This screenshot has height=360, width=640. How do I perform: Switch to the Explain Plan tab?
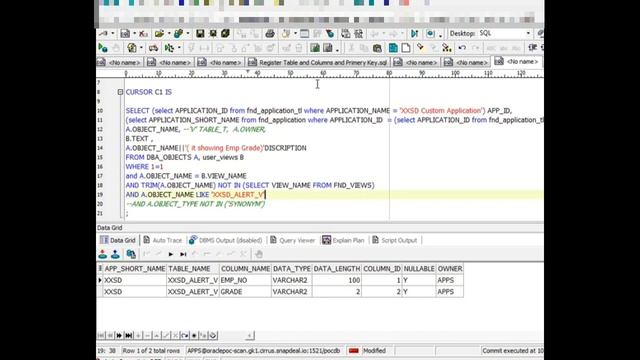point(343,240)
